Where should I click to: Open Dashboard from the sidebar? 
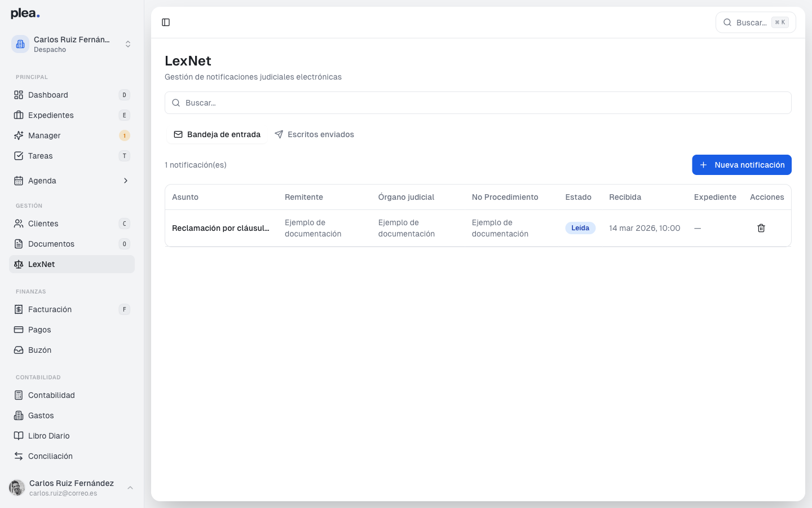coord(72,95)
